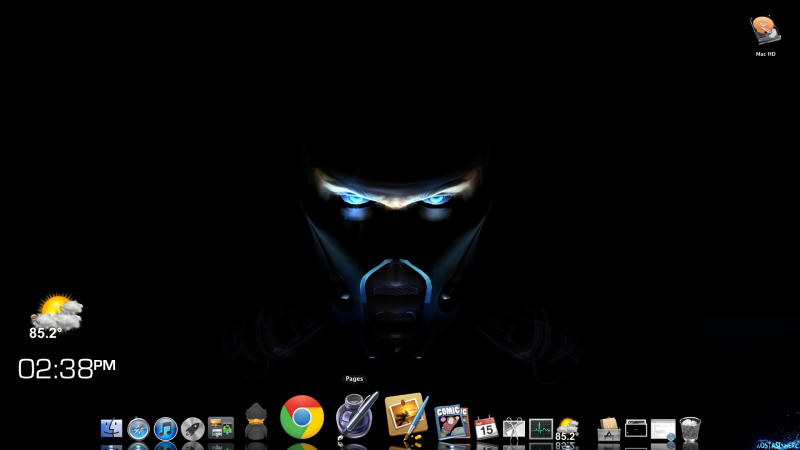
Task: Open the scissors snippet app in dock
Action: (x=514, y=429)
